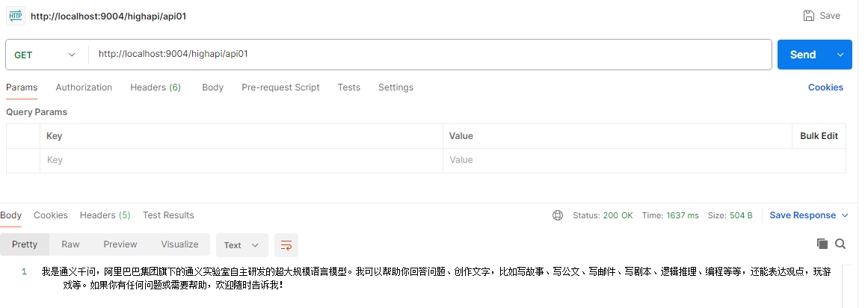The image size is (868, 308).
Task: Click the response text starting 我是通义千问
Action: pyautogui.click(x=436, y=279)
